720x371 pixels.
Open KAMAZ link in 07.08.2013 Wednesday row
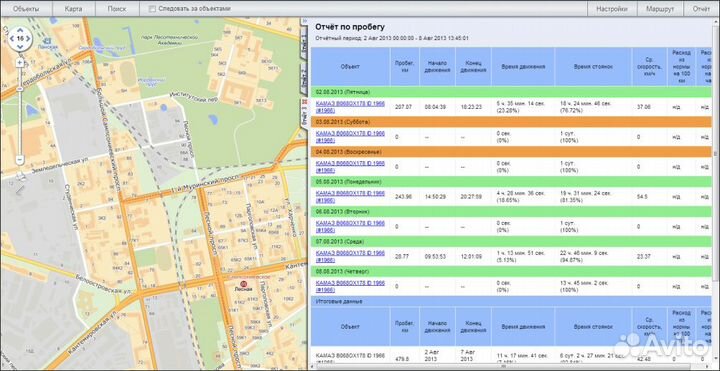(350, 256)
